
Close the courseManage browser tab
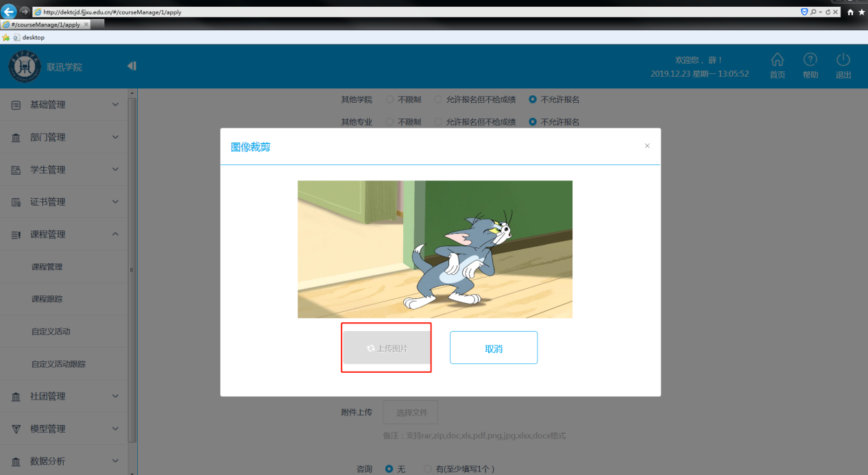pyautogui.click(x=86, y=25)
